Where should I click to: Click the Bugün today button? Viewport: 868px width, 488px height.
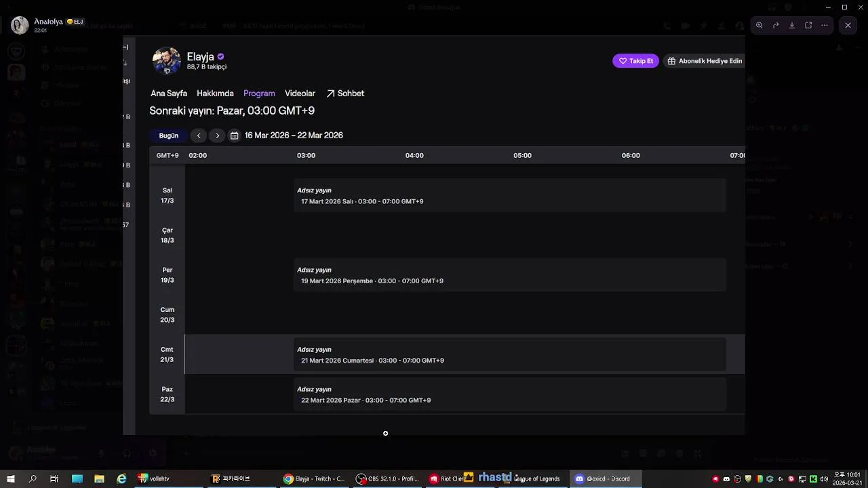point(169,136)
